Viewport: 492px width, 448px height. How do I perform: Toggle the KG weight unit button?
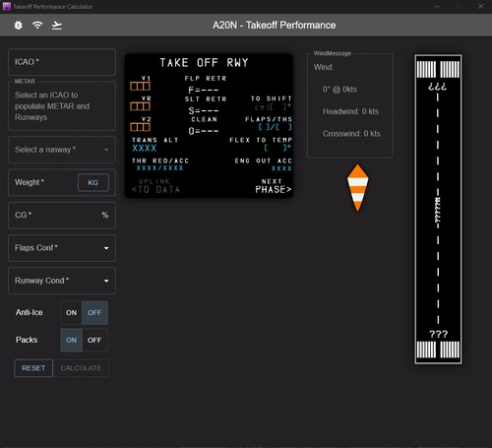[x=93, y=182]
